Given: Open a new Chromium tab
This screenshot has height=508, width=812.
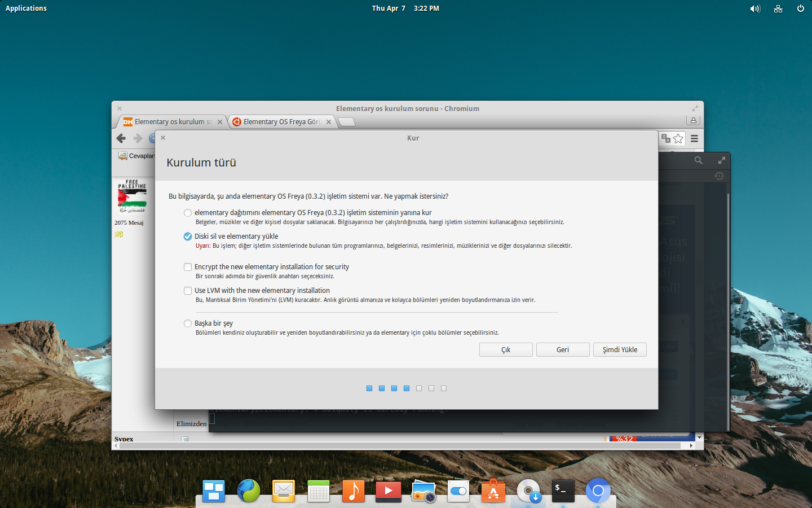Looking at the screenshot, I should pyautogui.click(x=347, y=122).
